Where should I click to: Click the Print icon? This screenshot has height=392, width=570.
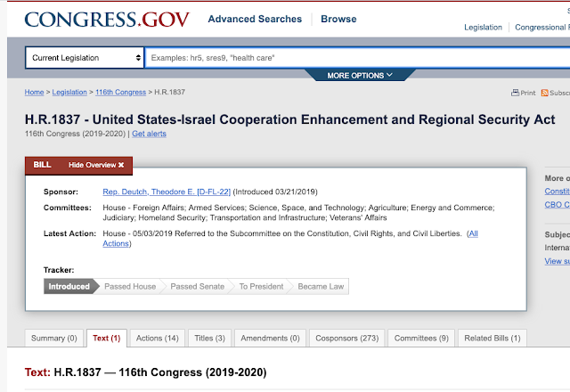515,93
